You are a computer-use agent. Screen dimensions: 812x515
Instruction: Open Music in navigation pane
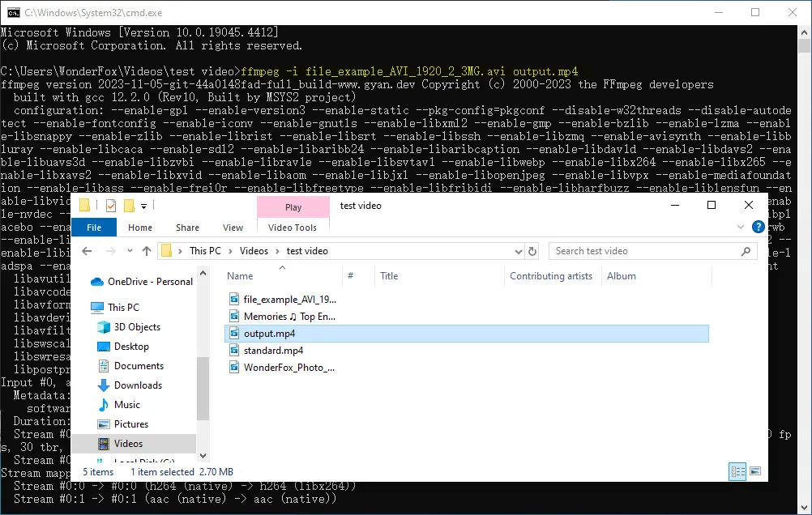click(x=127, y=405)
